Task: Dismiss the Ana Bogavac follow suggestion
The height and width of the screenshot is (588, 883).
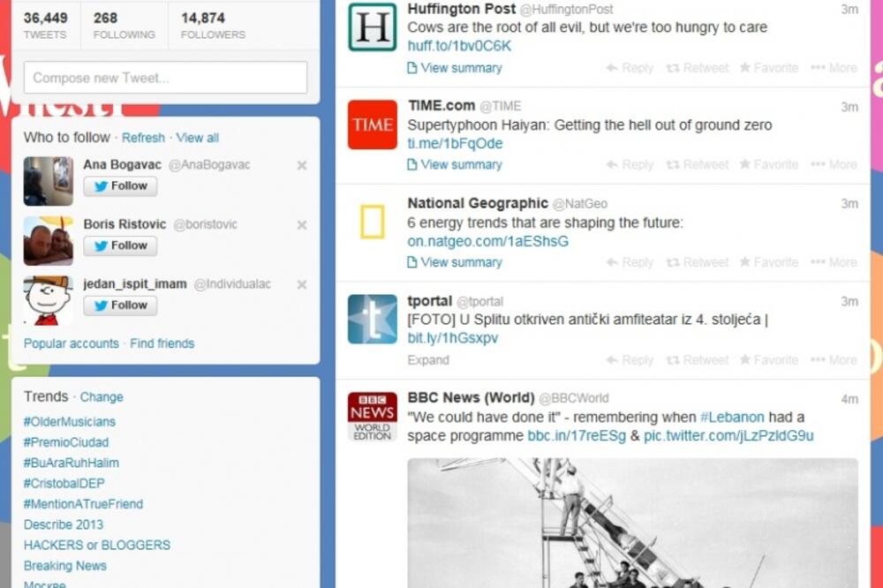Action: 300,164
